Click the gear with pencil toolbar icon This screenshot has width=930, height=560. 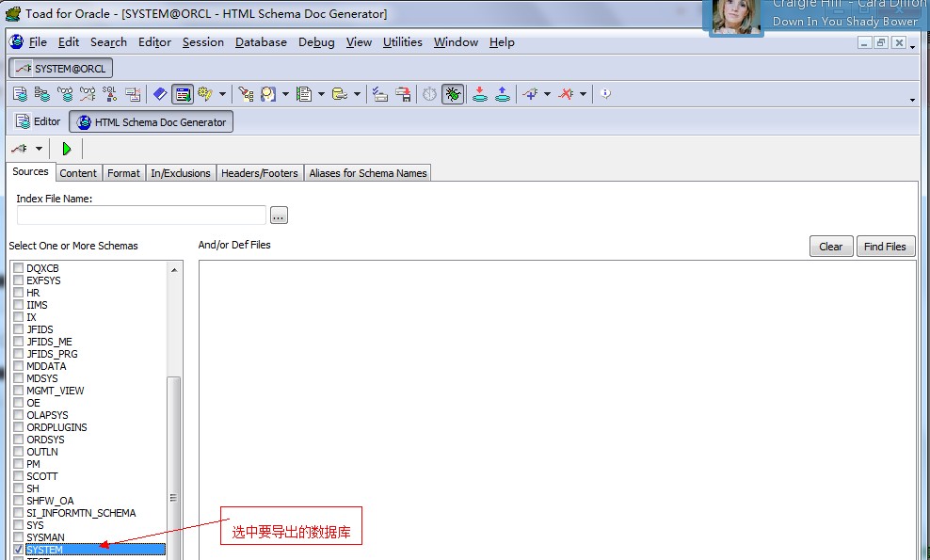[205, 94]
